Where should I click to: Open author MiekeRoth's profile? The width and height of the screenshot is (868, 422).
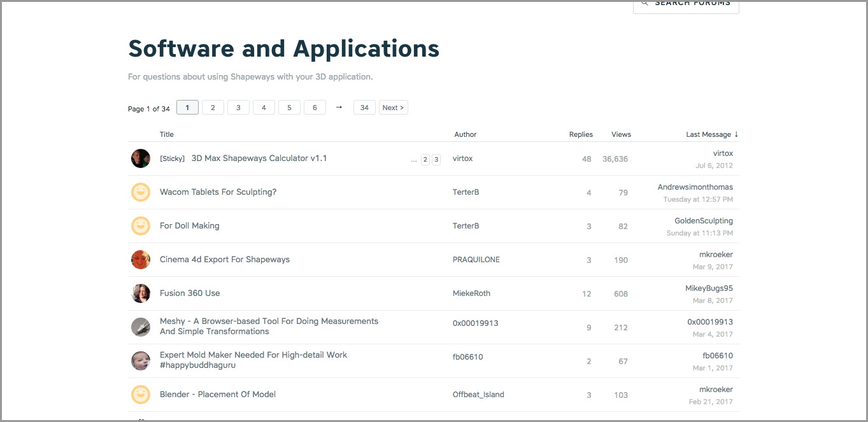471,293
